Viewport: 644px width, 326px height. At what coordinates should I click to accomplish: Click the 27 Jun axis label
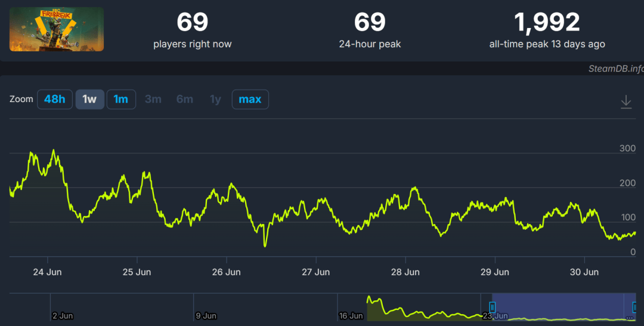316,272
